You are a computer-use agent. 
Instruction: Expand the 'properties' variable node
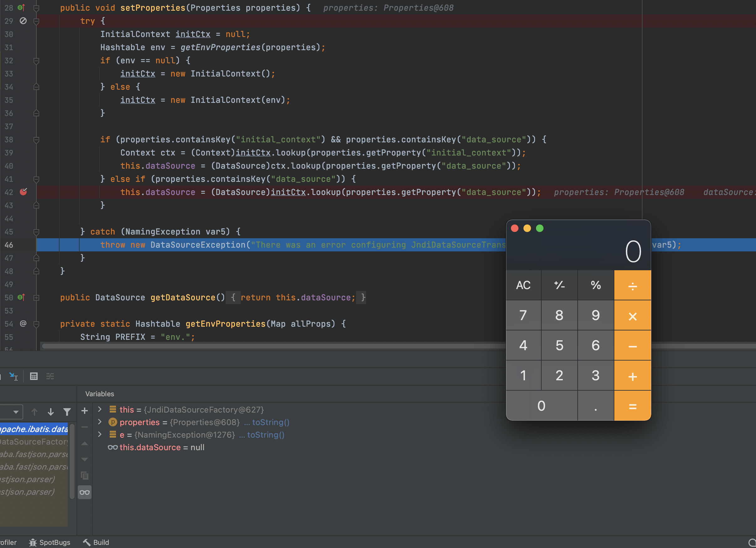tap(100, 422)
